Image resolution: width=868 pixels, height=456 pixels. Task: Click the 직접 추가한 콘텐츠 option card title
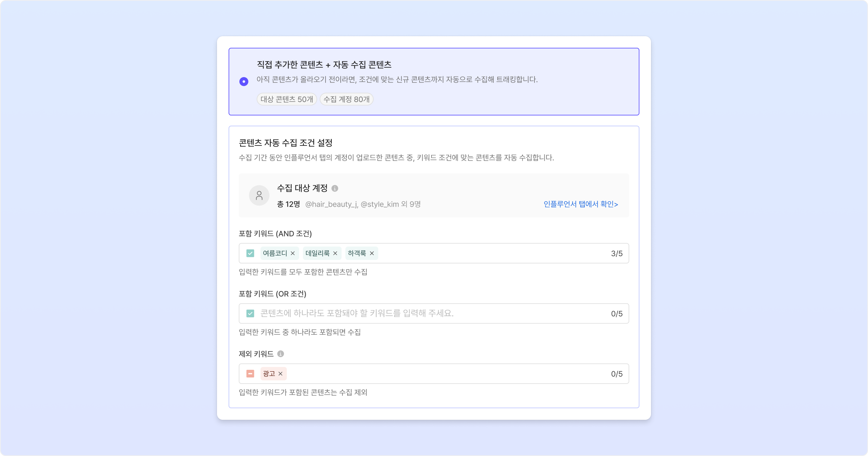click(324, 64)
